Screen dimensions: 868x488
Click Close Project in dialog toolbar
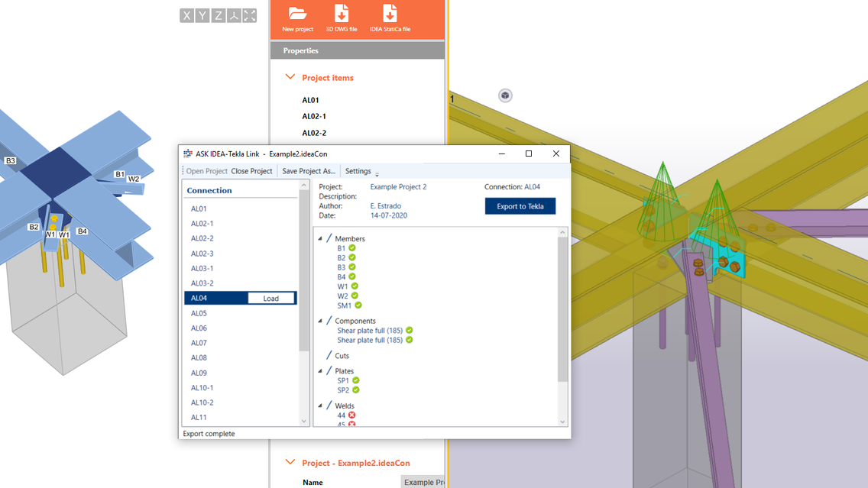coord(251,171)
